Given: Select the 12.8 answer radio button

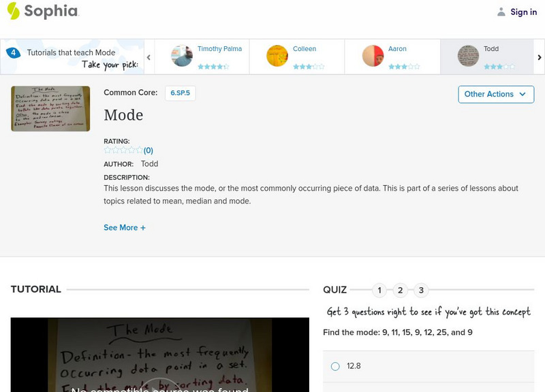Looking at the screenshot, I should [335, 366].
